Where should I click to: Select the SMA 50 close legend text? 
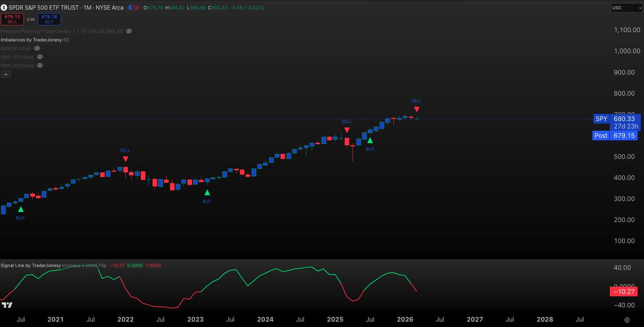click(x=16, y=48)
